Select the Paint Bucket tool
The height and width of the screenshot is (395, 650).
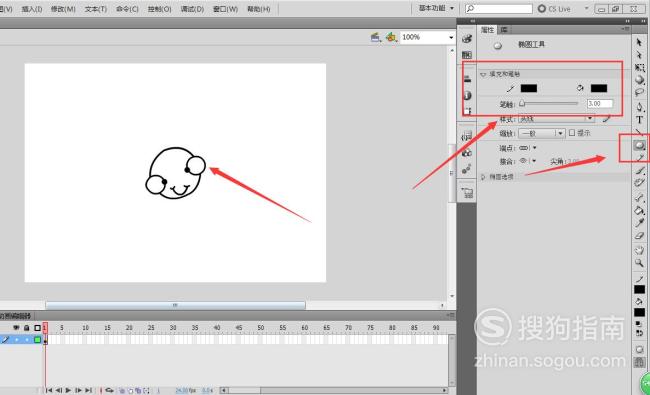[639, 211]
